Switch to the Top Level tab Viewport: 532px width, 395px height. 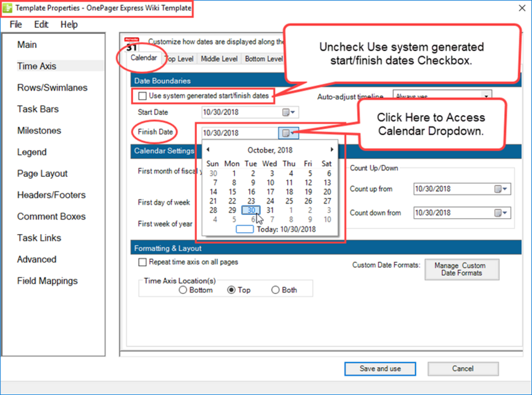pyautogui.click(x=180, y=59)
